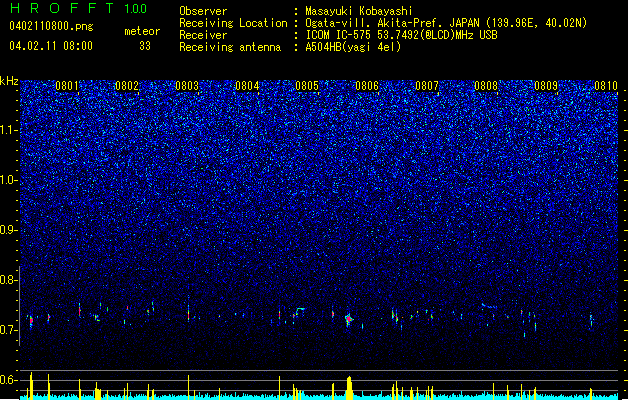Image resolution: width=629 pixels, height=400 pixels.
Task: Click the 0809 time marker
Action: [546, 86]
